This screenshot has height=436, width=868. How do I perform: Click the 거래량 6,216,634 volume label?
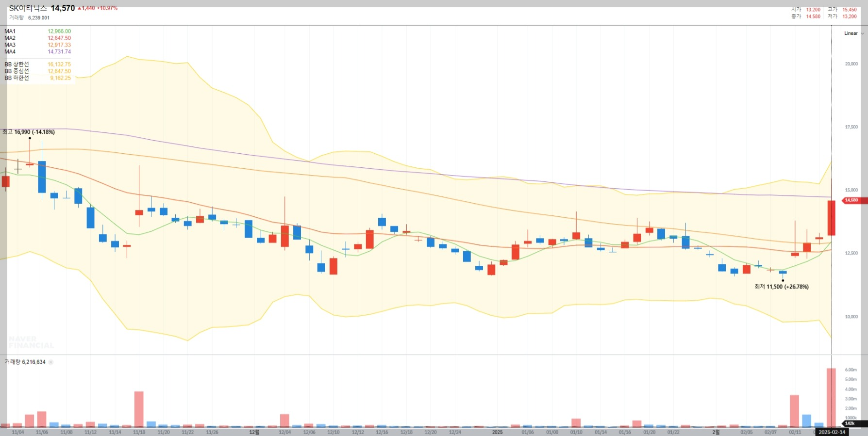[x=25, y=362]
